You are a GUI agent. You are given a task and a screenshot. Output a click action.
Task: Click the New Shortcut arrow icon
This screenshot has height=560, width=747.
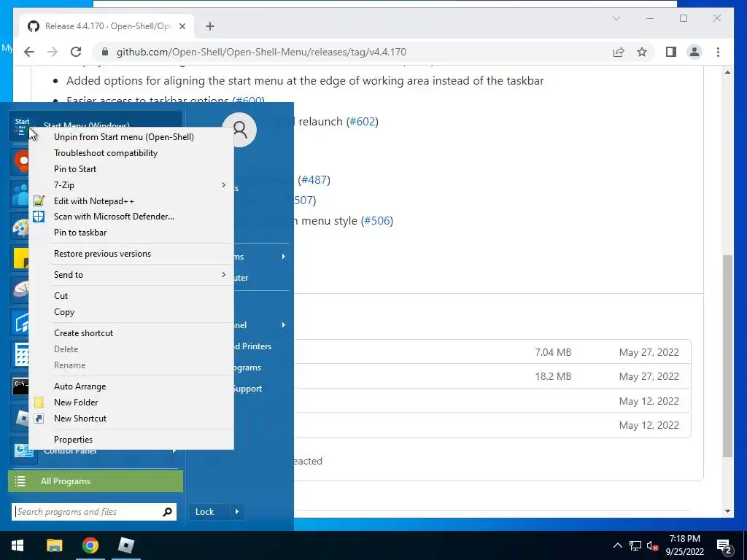pos(39,419)
